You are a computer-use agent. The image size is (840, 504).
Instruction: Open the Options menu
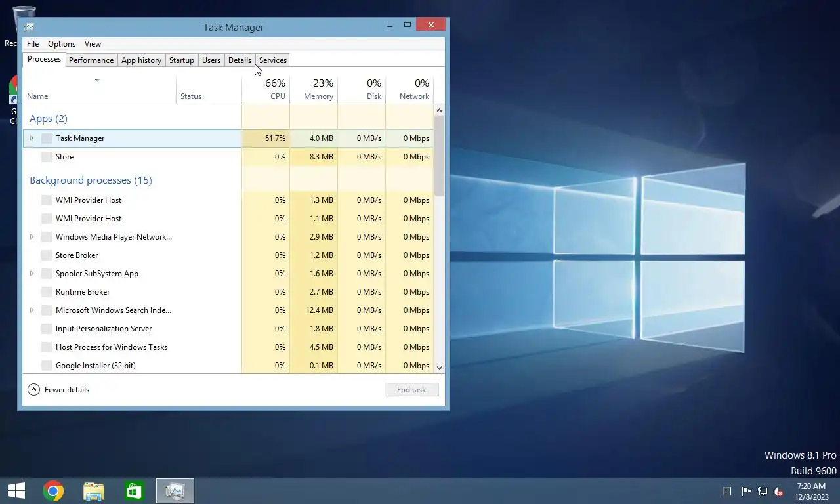62,44
